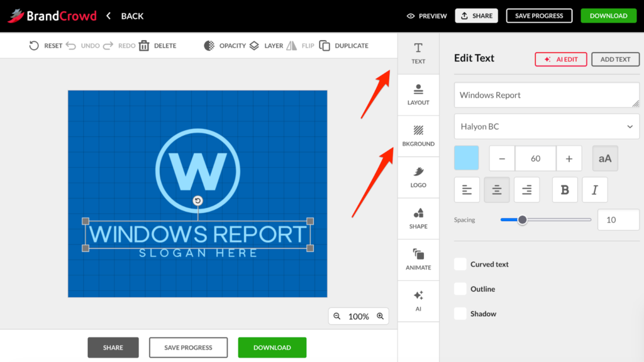644x362 pixels.
Task: Click the gray SHARE button below canvas
Action: 113,348
